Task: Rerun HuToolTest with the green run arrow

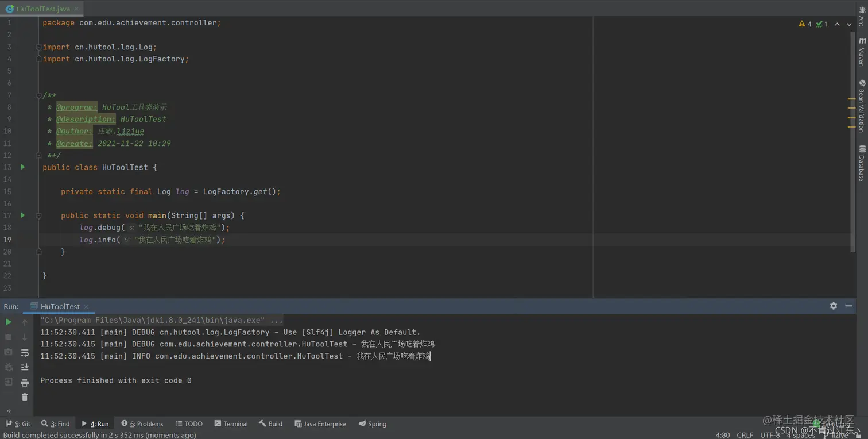Action: pyautogui.click(x=9, y=322)
